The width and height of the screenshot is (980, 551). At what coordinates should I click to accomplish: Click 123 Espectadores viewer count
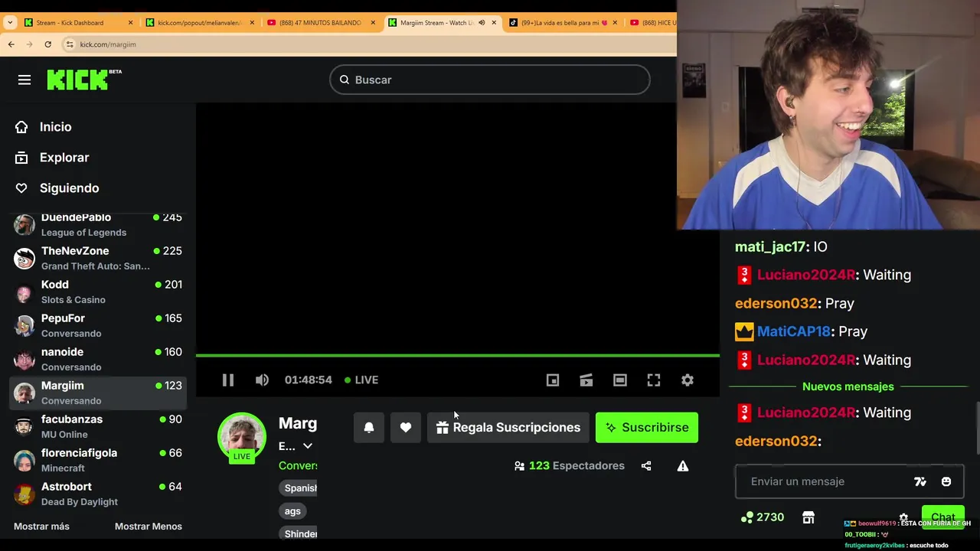click(570, 466)
